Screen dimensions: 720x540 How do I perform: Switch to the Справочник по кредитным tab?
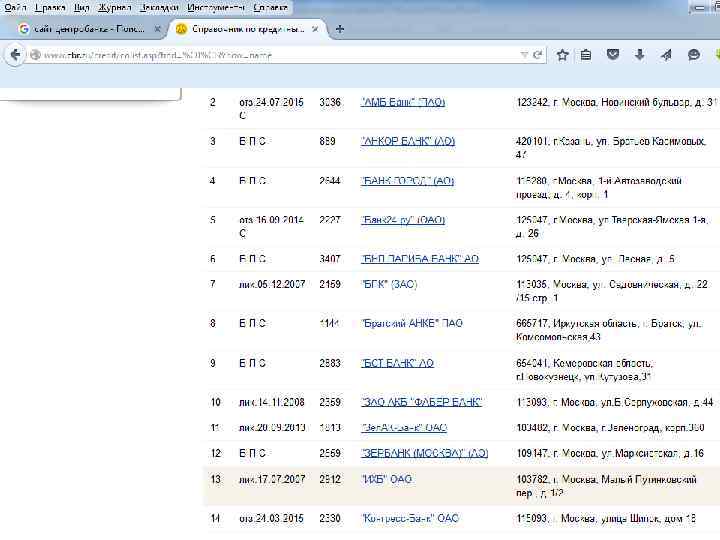pos(248,29)
